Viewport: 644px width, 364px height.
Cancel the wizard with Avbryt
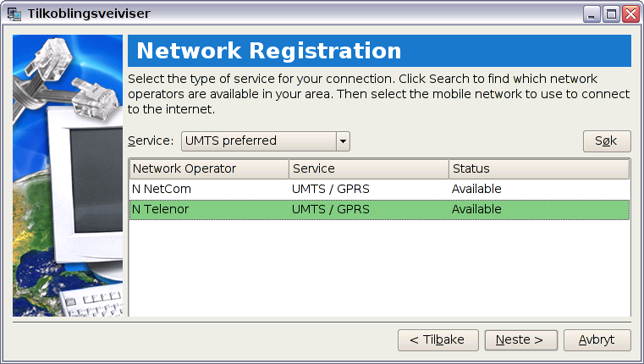click(597, 340)
